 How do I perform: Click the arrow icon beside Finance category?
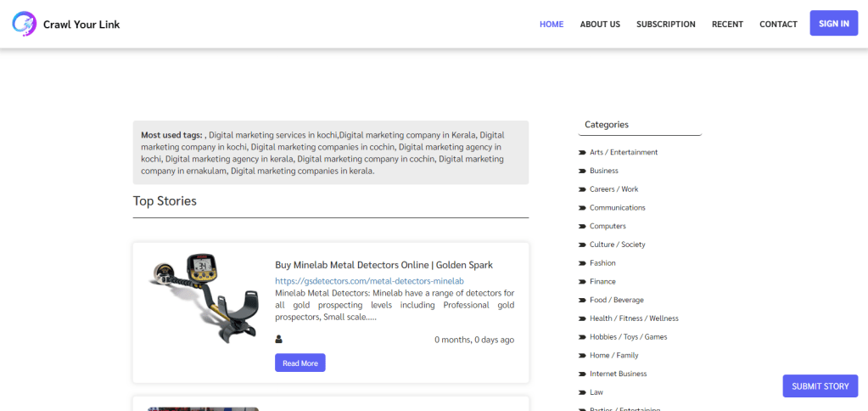pyautogui.click(x=582, y=282)
